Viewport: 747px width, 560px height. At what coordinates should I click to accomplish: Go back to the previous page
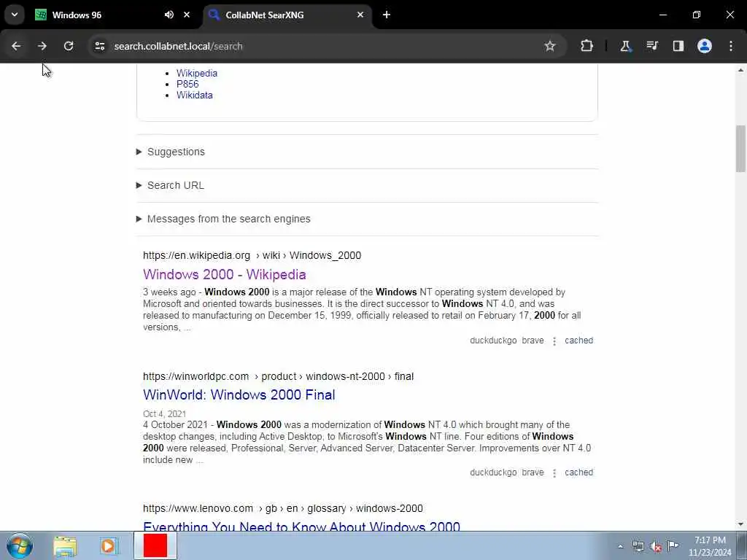tap(16, 46)
